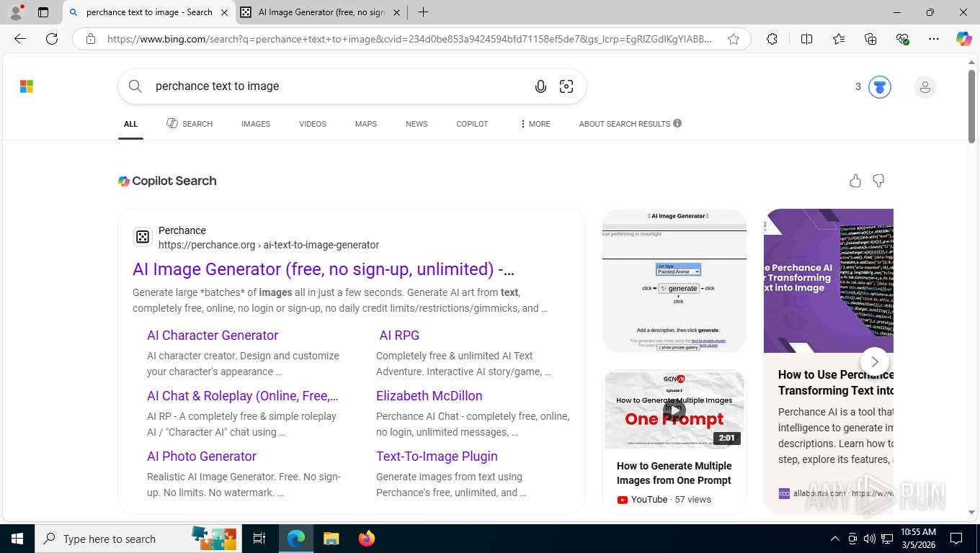Open AI Image Generator result link
980x553 pixels.
point(324,269)
